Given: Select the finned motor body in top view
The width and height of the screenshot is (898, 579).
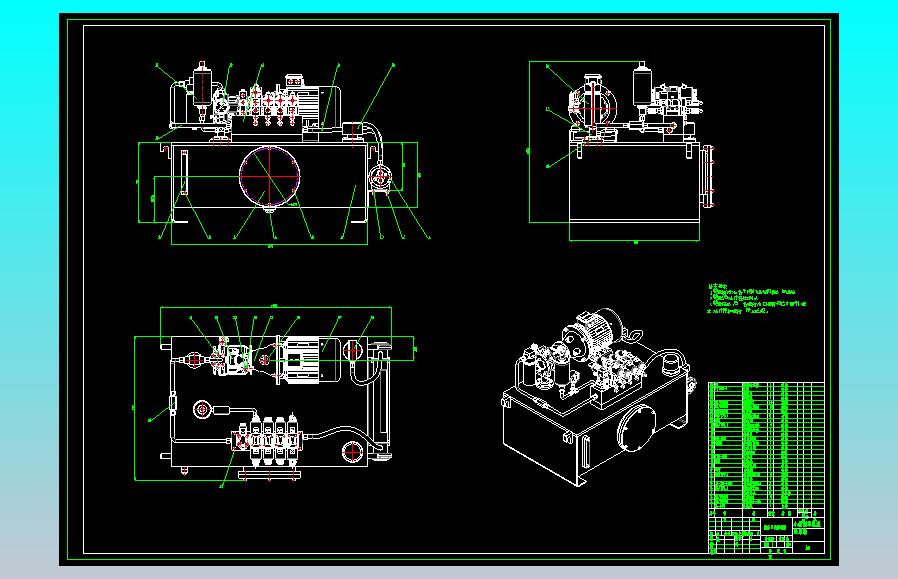Looking at the screenshot, I should (x=309, y=360).
